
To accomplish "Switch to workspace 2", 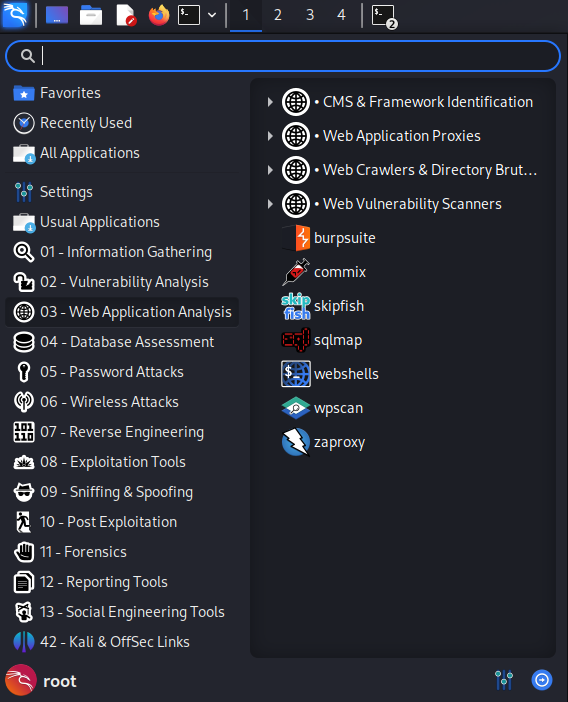I will [x=278, y=15].
